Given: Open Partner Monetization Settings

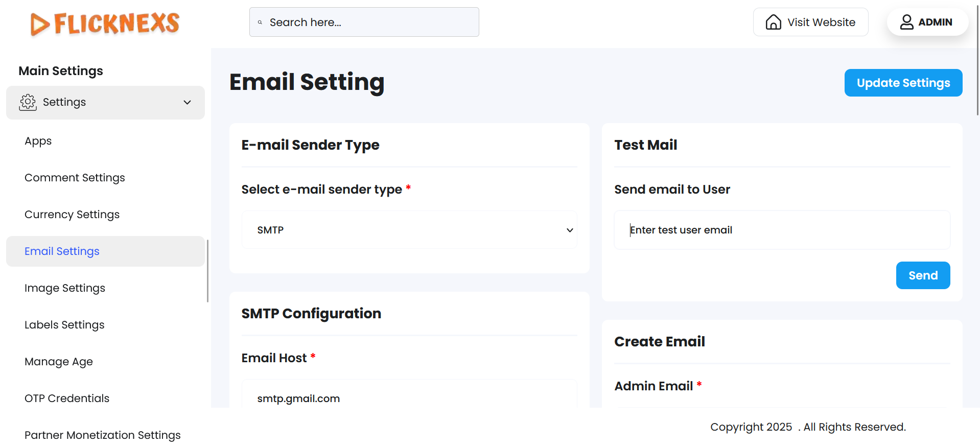Looking at the screenshot, I should [103, 435].
